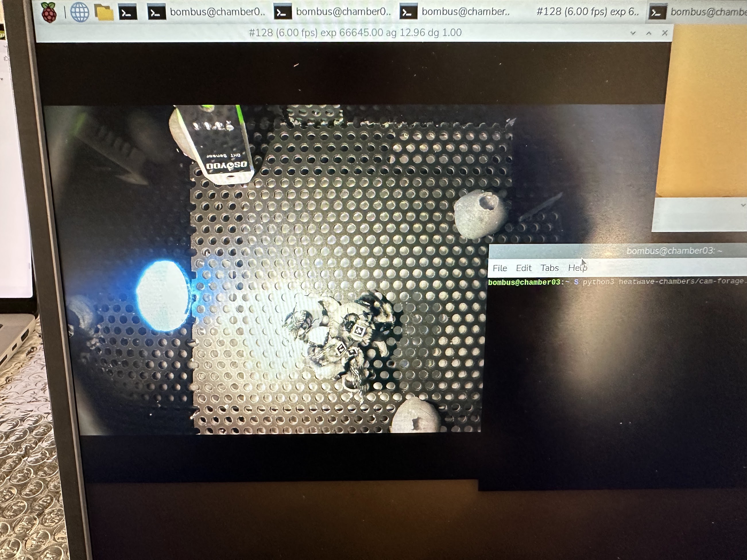This screenshot has width=747, height=560.
Task: Launch the web browser globe icon
Action: 80,12
